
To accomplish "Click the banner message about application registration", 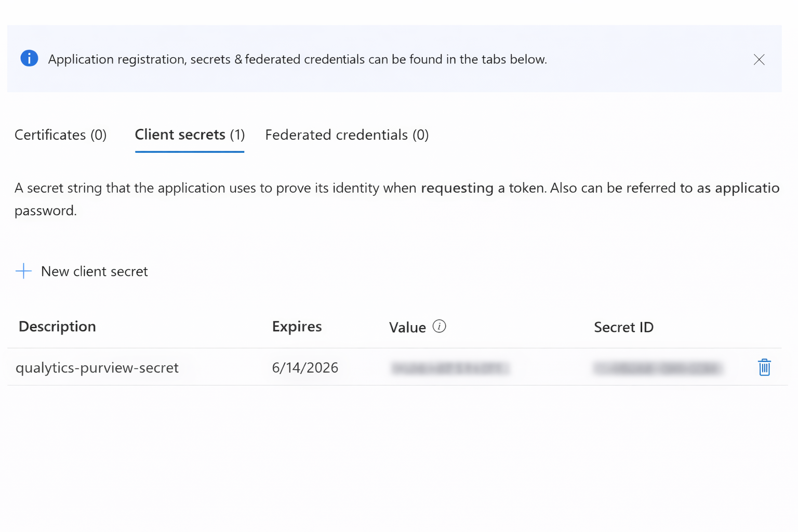I will click(x=297, y=59).
